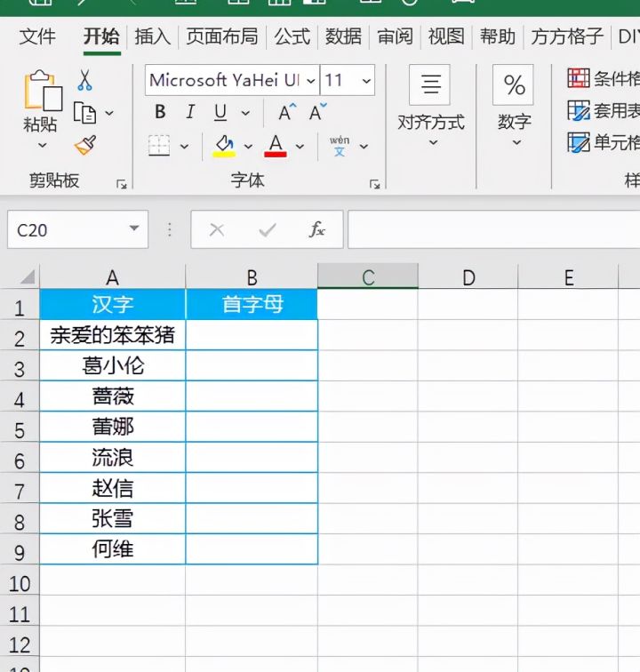Click the 首字母 header cell

point(252,304)
